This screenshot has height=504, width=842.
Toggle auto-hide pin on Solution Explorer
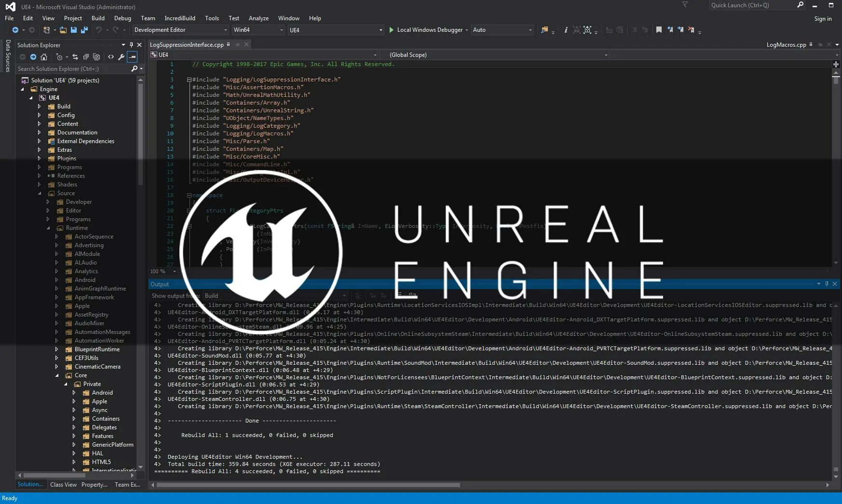[x=131, y=45]
